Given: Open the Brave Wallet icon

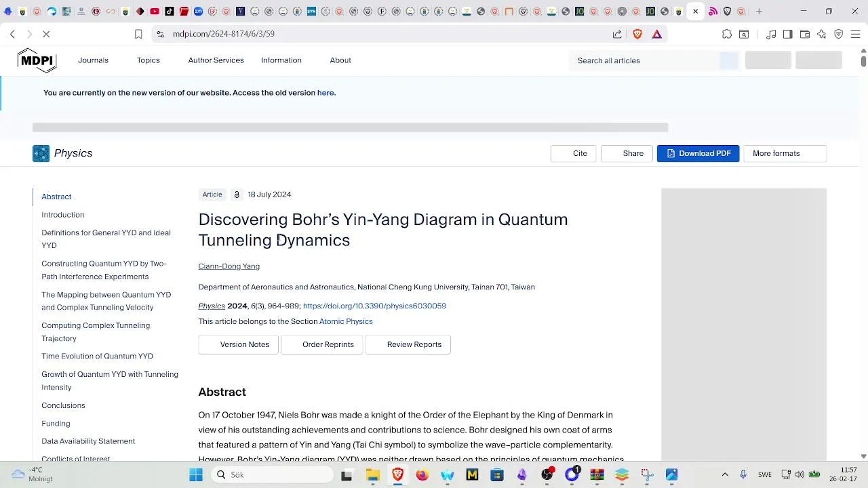Looking at the screenshot, I should tap(805, 34).
